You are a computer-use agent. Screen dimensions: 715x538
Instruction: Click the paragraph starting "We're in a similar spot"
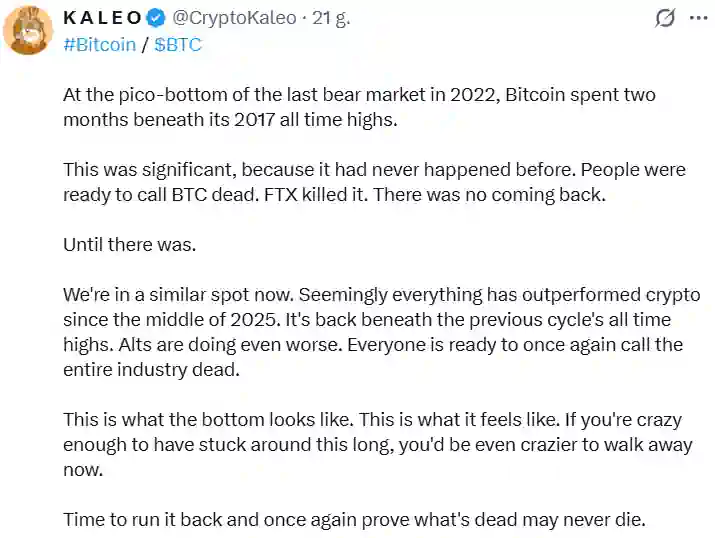[374, 332]
